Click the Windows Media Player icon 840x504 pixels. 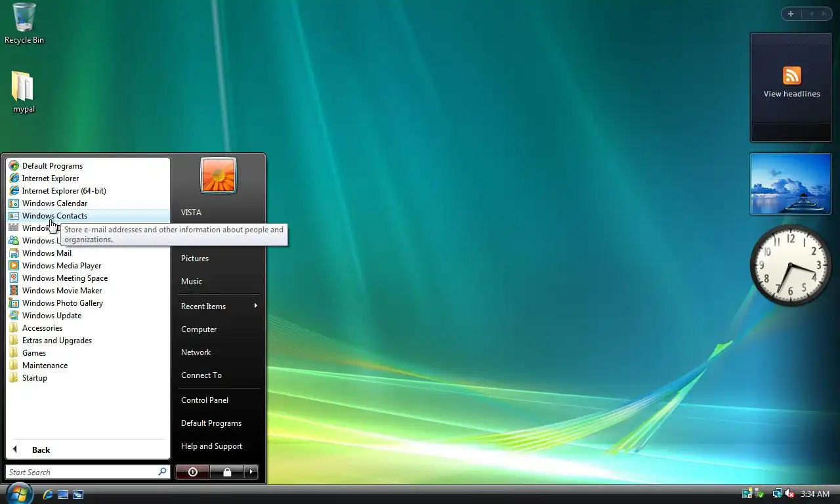pyautogui.click(x=14, y=266)
